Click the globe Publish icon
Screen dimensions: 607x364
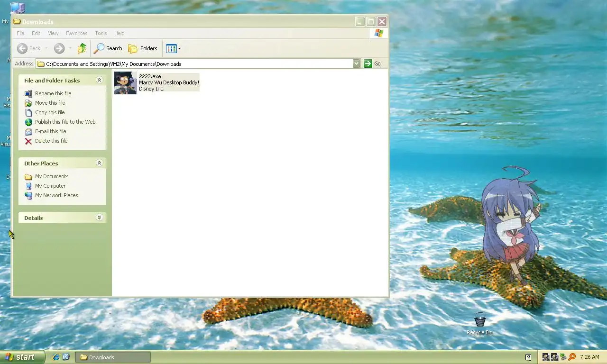tap(28, 122)
